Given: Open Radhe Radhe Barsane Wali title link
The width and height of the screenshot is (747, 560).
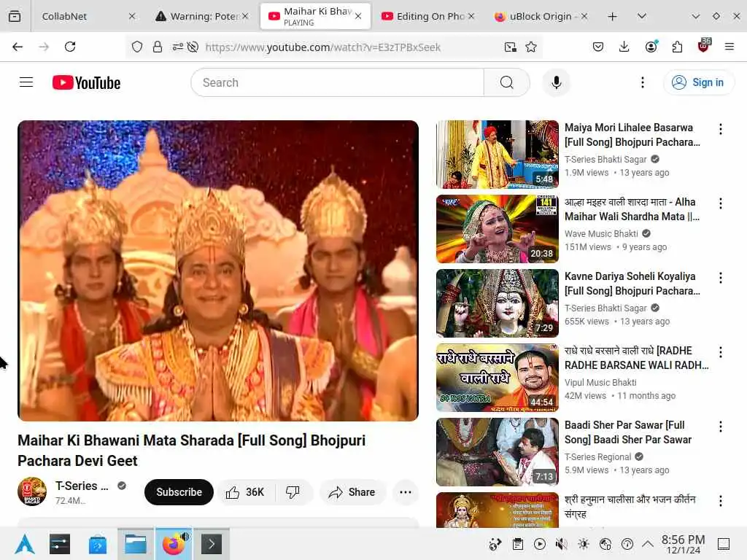Looking at the screenshot, I should click(x=636, y=357).
